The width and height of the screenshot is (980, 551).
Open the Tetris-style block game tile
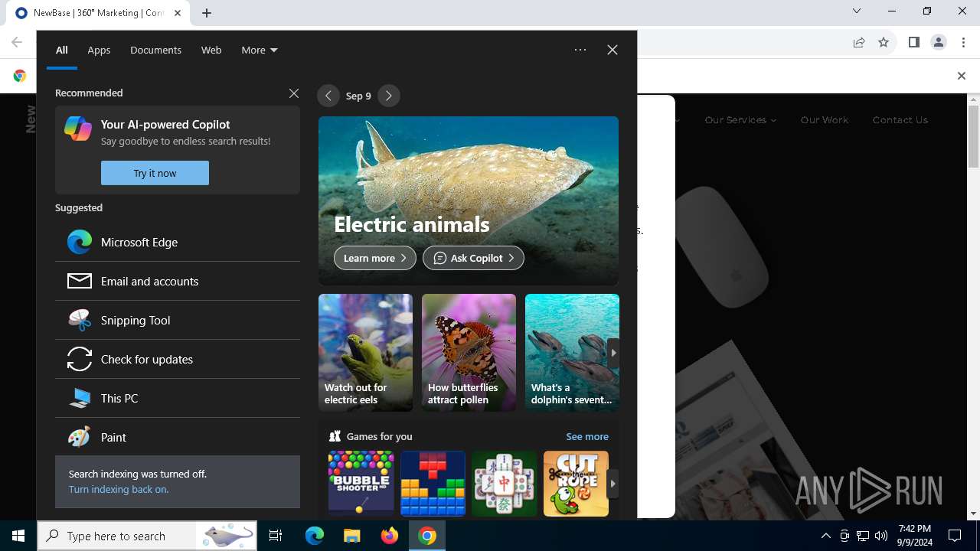click(433, 483)
